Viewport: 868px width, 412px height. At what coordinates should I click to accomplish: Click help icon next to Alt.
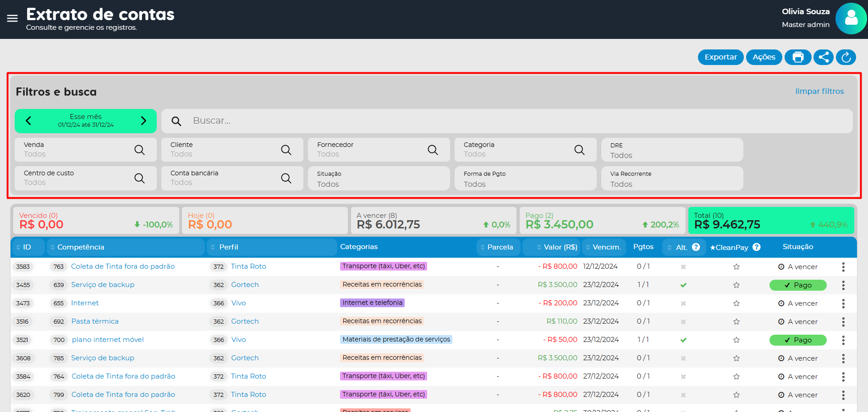[696, 247]
